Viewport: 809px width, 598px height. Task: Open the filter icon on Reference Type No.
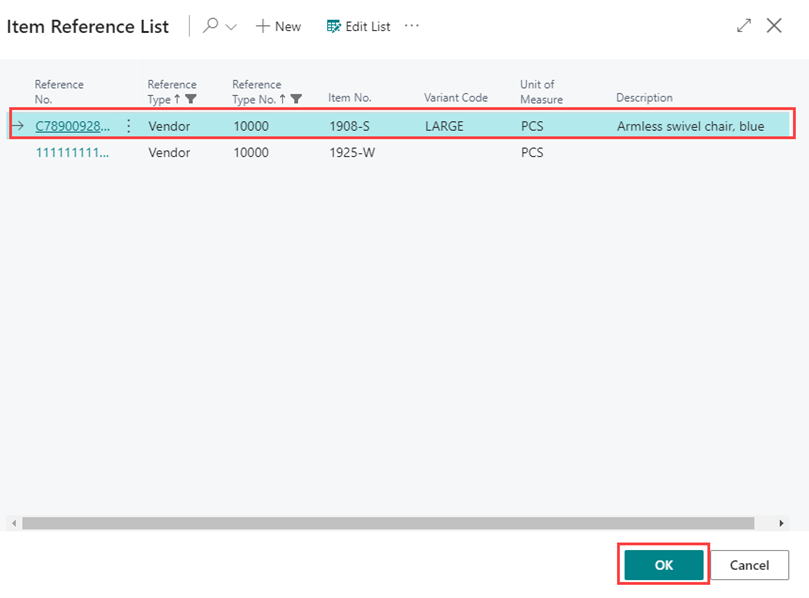(x=296, y=99)
